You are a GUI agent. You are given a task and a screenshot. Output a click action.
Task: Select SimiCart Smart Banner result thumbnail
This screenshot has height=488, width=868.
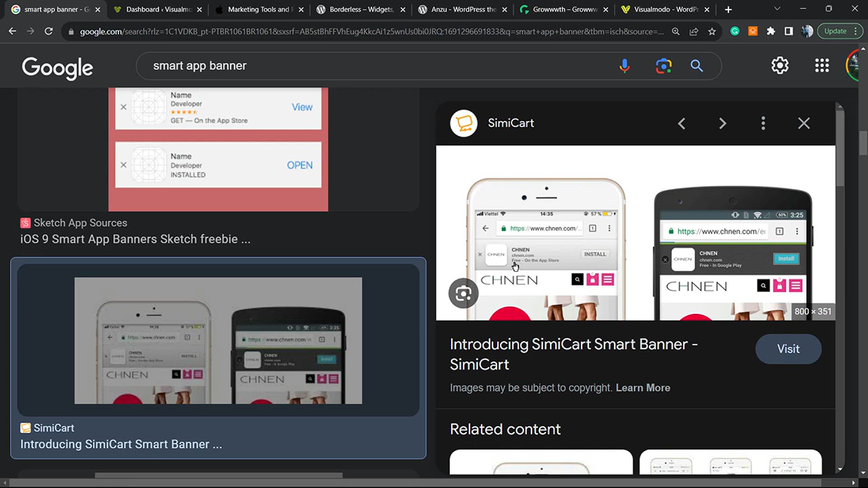218,340
